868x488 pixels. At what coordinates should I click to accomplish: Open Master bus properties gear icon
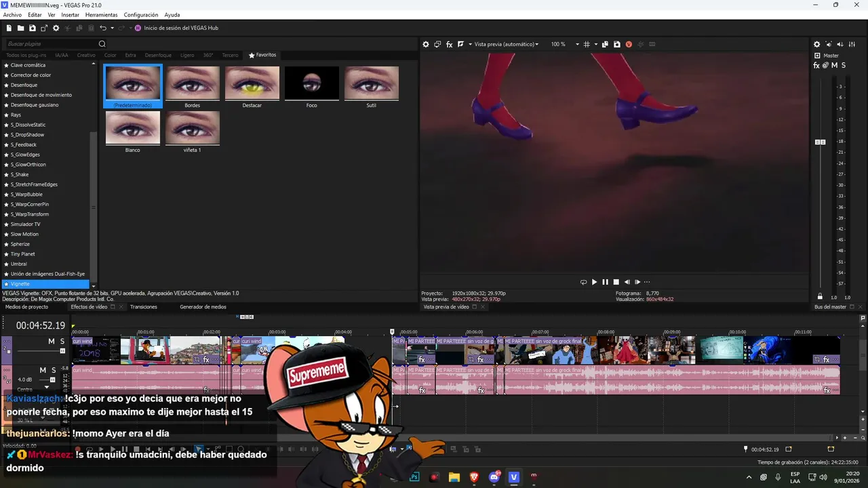tap(816, 44)
